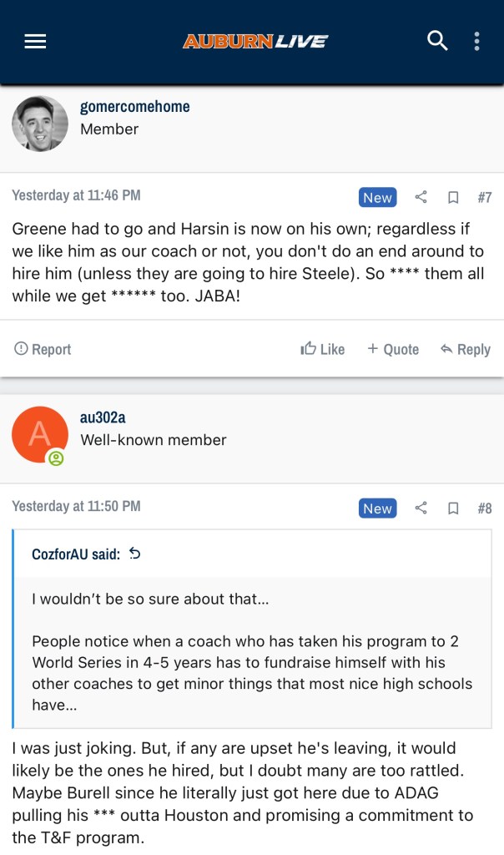Image resolution: width=504 pixels, height=855 pixels.
Task: Quote gomercomehome's post
Action: click(x=393, y=349)
